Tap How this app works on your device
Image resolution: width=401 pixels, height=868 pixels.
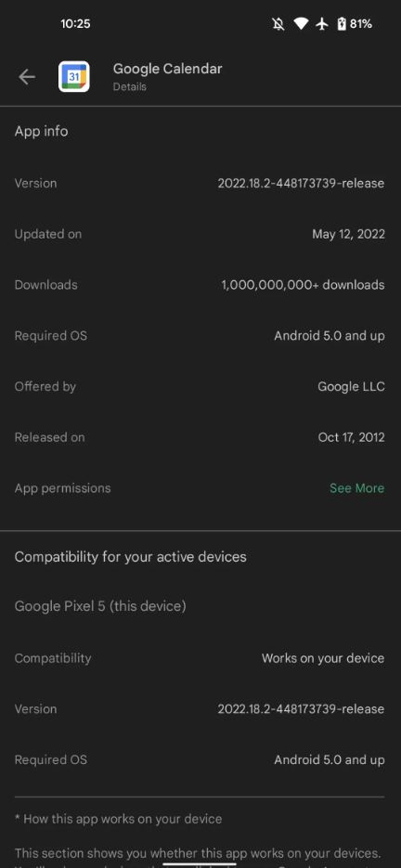tap(119, 819)
